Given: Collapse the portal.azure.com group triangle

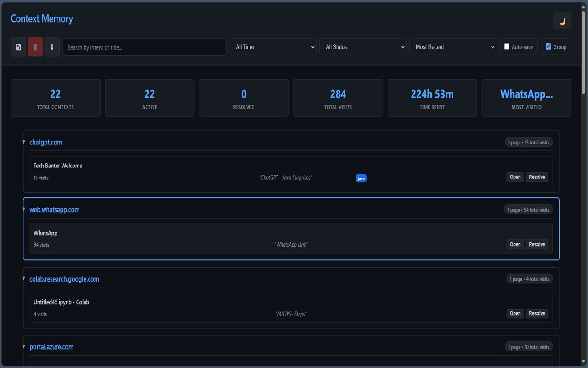Looking at the screenshot, I should pos(24,347).
